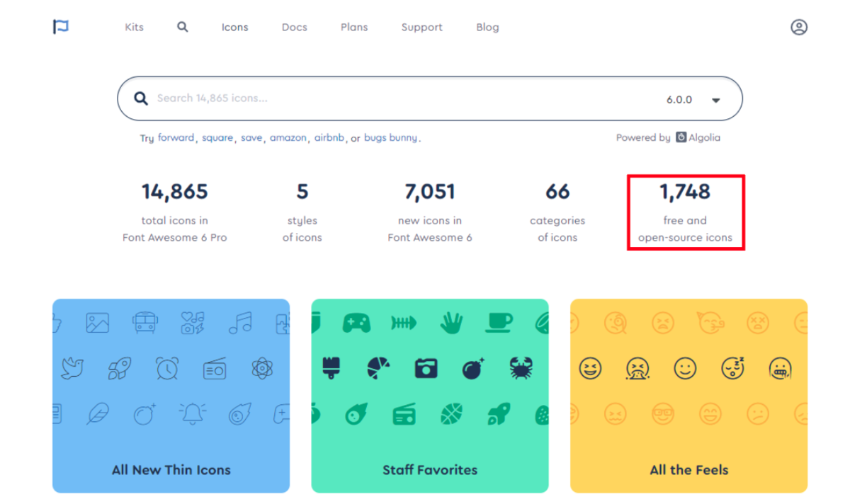
Task: Open the 'All New Thin Icons' card title
Action: tap(171, 469)
